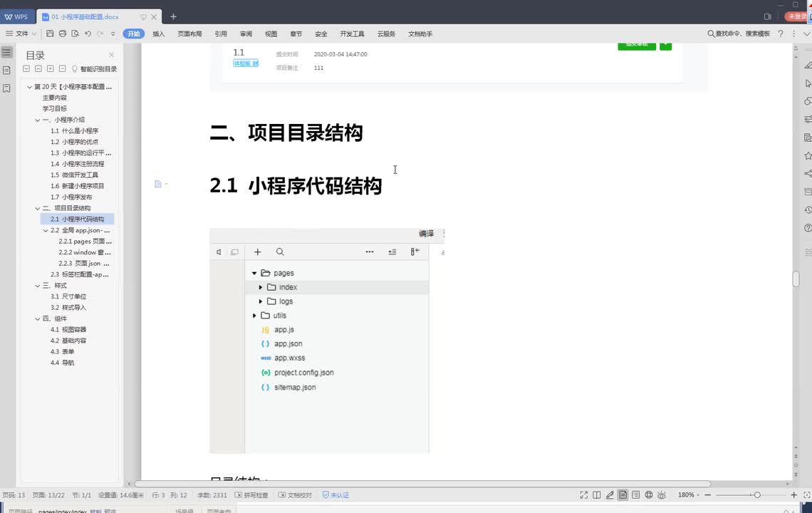Go to 1.5 微信开发工具 in outline
The width and height of the screenshot is (812, 513).
[75, 175]
